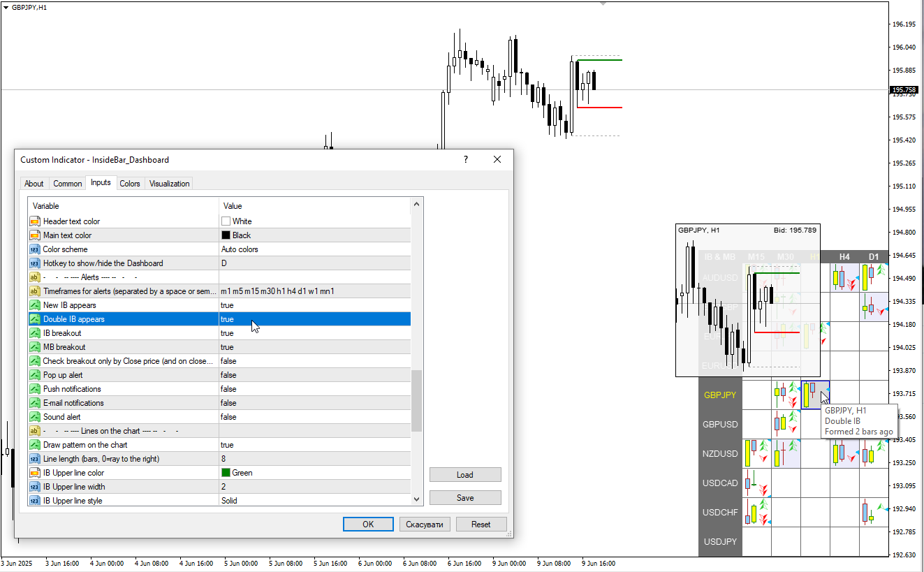Click the inputs list scrollbar thumb
The image size is (924, 572).
(417, 401)
